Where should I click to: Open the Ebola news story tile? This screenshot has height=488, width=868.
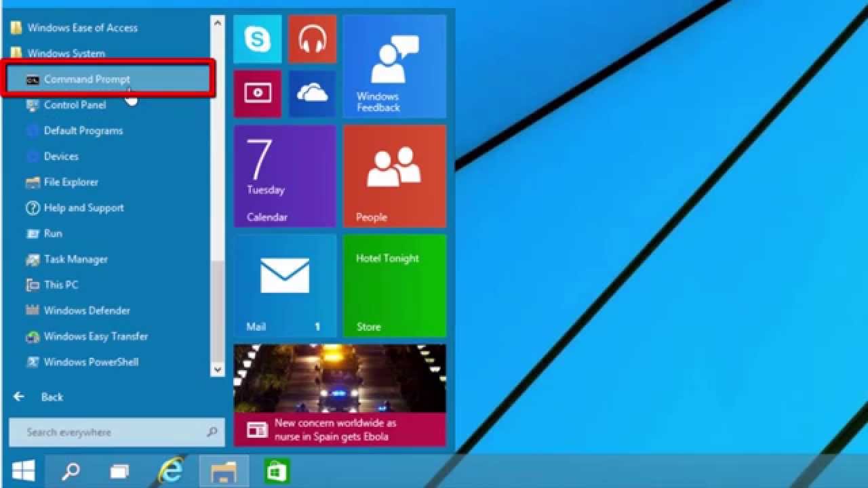pos(340,395)
